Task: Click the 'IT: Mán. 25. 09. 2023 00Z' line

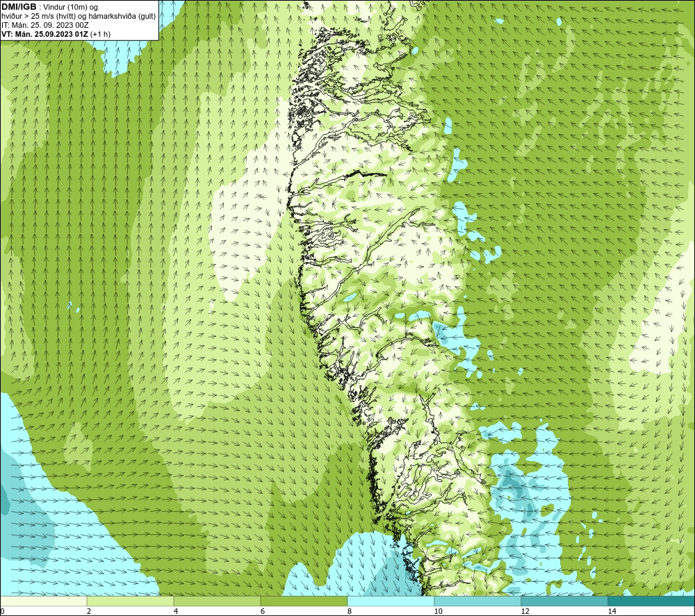Action: click(45, 25)
